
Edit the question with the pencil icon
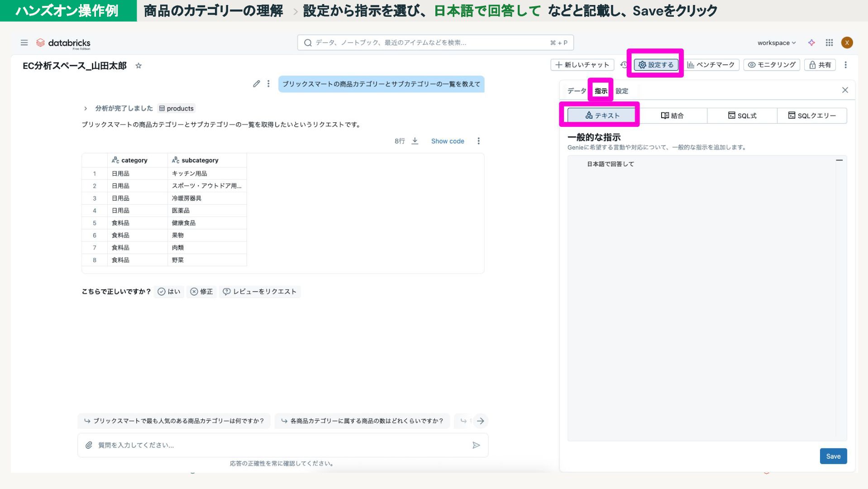[x=256, y=84]
